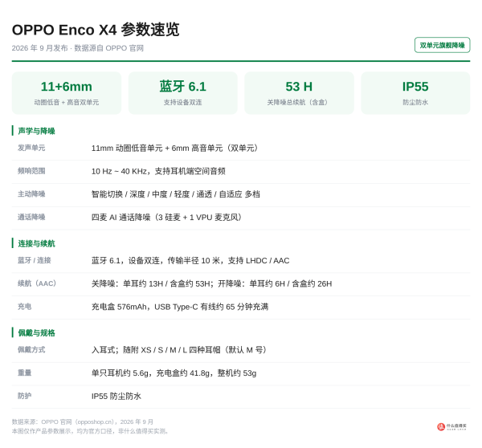Open the 53 H battery card
Image resolution: width=482 pixels, height=448 pixels.
coord(299,93)
